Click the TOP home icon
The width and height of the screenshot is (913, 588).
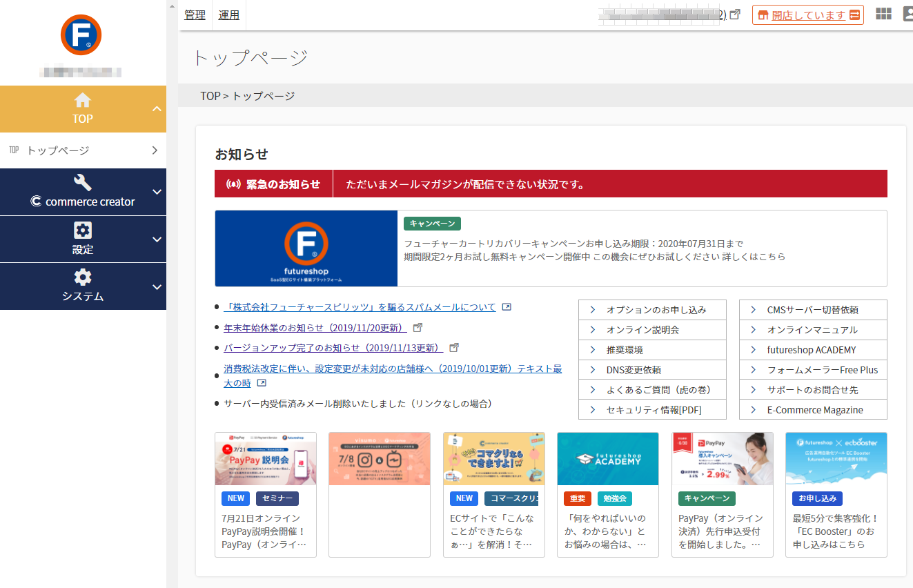(83, 100)
